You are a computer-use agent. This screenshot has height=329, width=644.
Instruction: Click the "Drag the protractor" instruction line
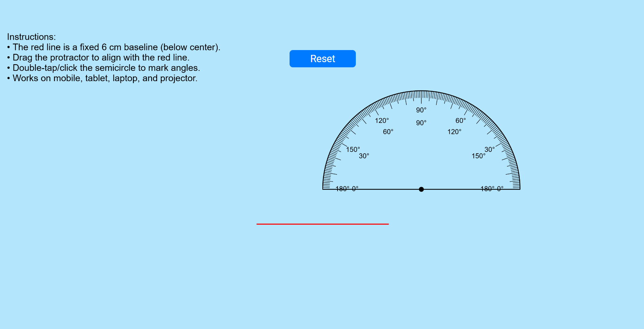(x=101, y=58)
